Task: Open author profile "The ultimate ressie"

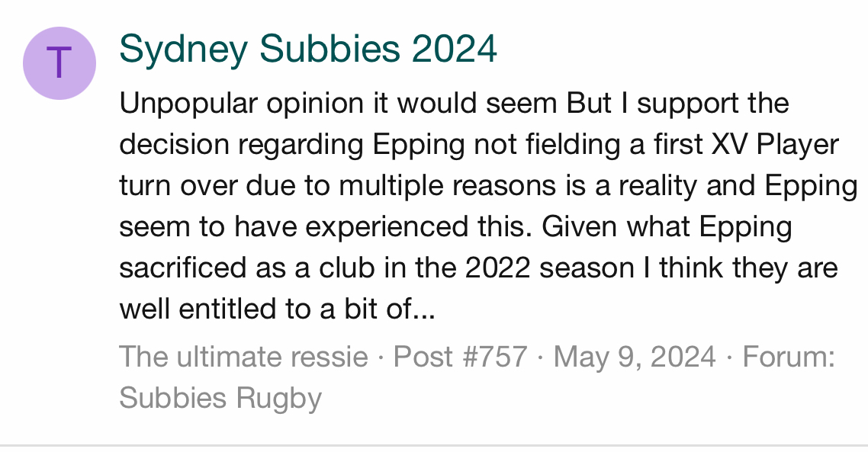Action: tap(243, 356)
